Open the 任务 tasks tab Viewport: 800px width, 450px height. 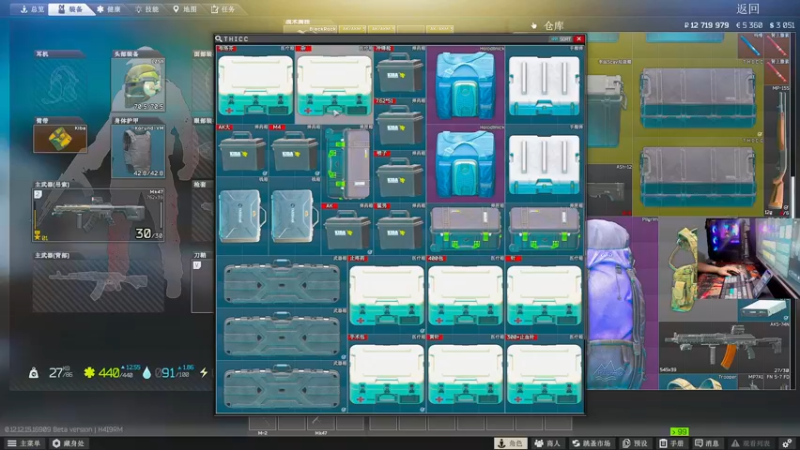click(x=223, y=9)
